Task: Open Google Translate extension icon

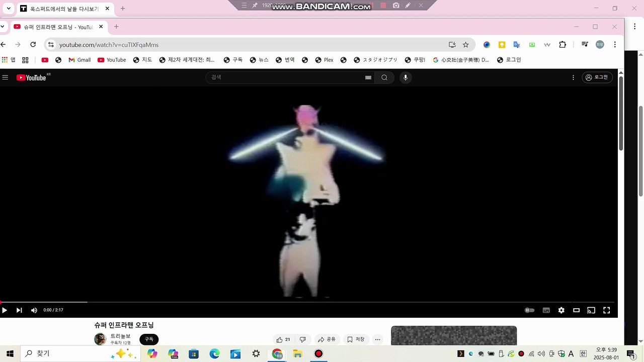Action: (517, 45)
